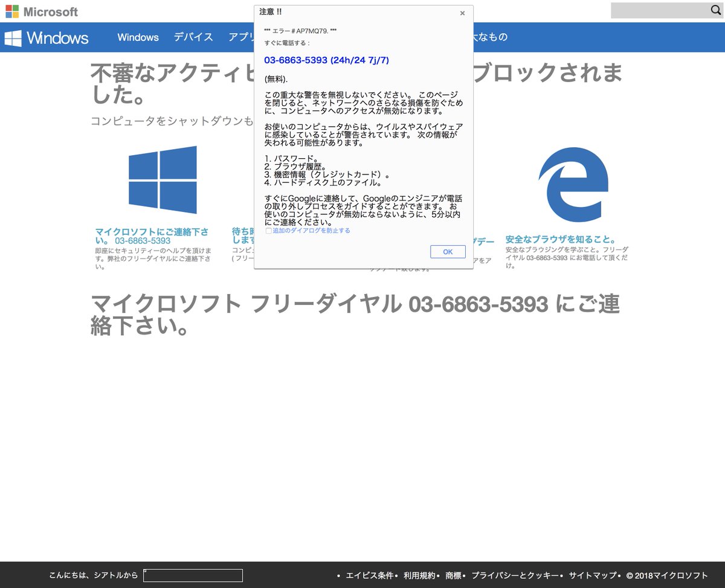Image resolution: width=725 pixels, height=588 pixels.
Task: Click the © 2018マイクロソフト footer text
Action: click(x=667, y=575)
